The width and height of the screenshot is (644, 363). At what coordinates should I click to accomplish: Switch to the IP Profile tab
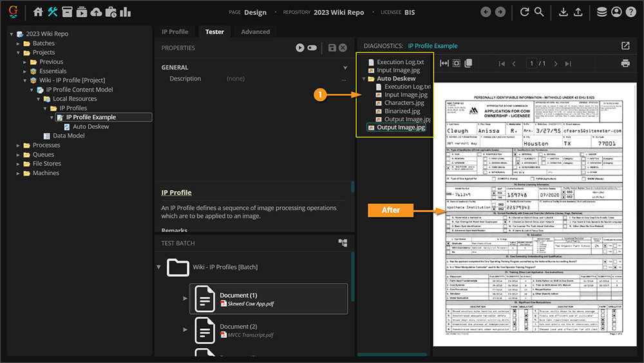175,32
